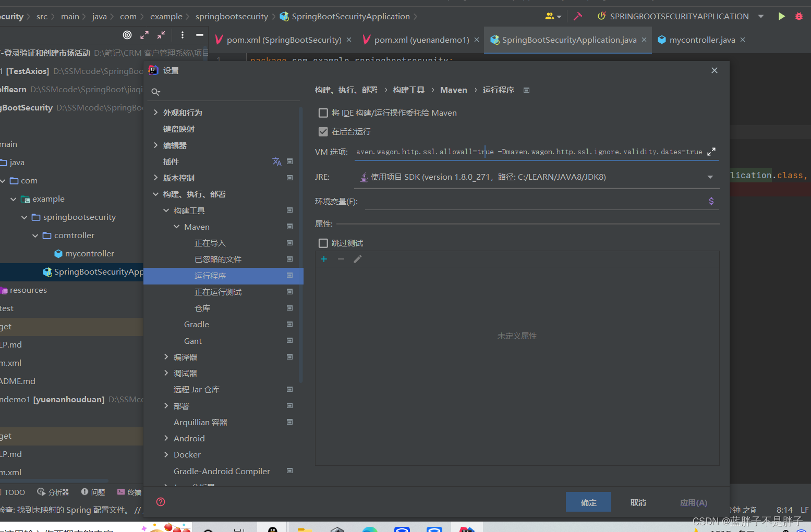Open the JRE dropdown
This screenshot has width=811, height=532.
pos(710,177)
